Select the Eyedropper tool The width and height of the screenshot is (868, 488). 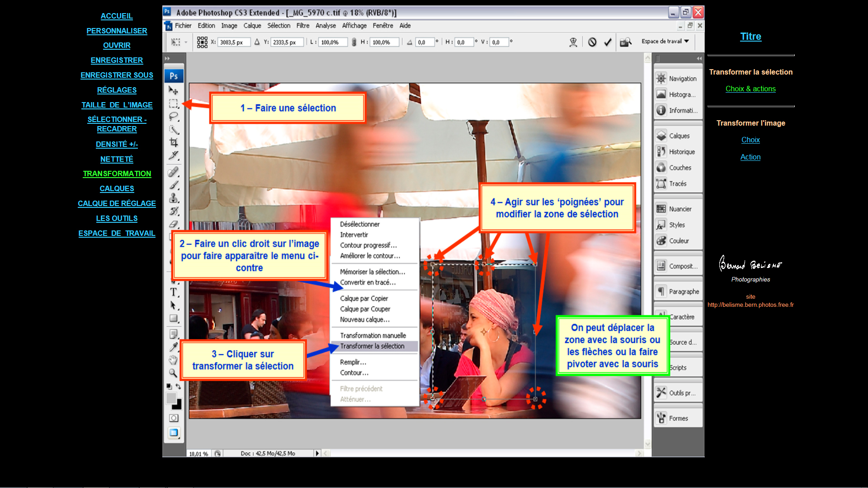(x=174, y=347)
